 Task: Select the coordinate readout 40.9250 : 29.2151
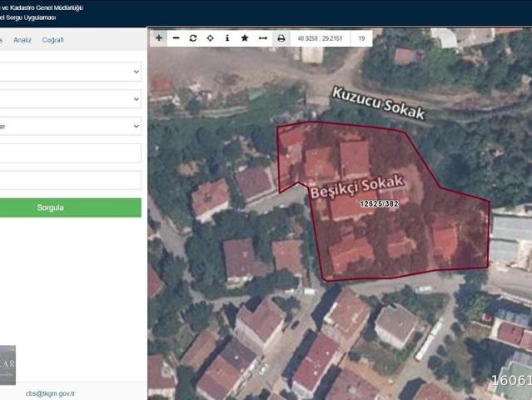[320, 38]
